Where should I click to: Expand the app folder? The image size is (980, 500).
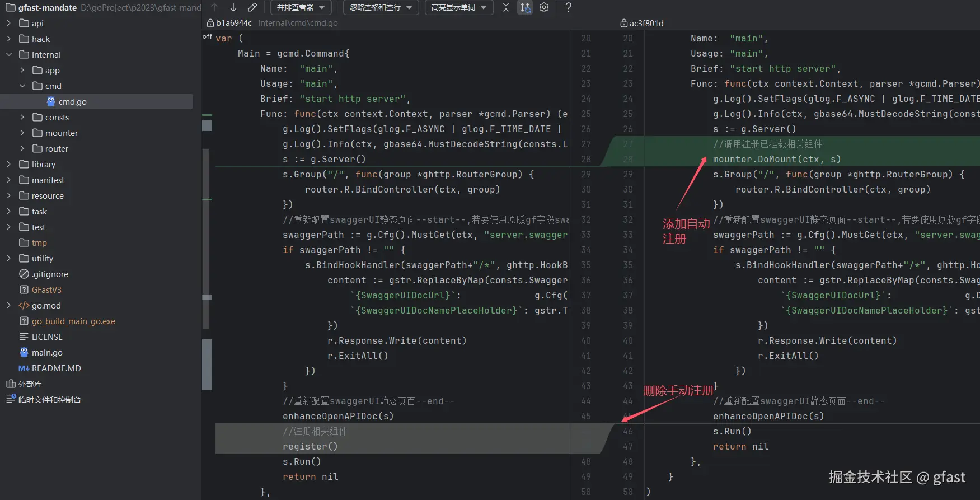pos(22,70)
